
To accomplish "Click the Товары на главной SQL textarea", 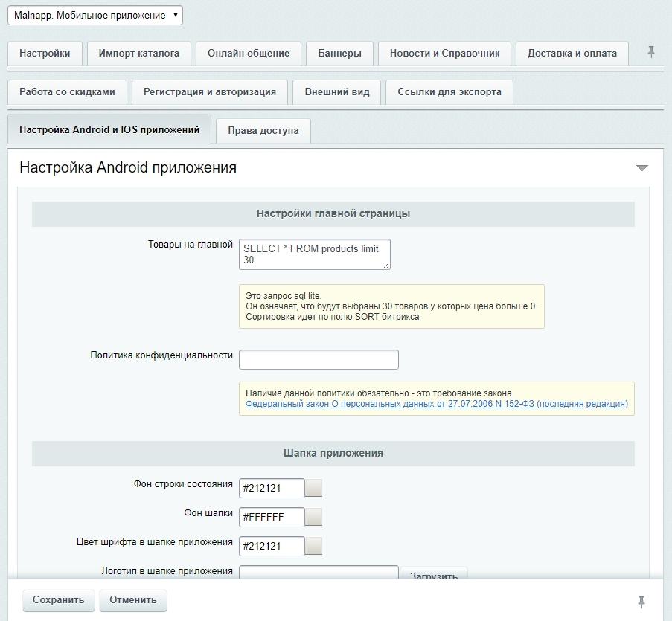I will [x=315, y=254].
